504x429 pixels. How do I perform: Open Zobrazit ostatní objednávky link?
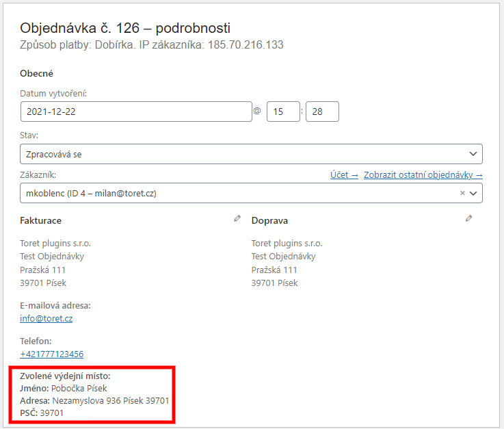coord(423,175)
